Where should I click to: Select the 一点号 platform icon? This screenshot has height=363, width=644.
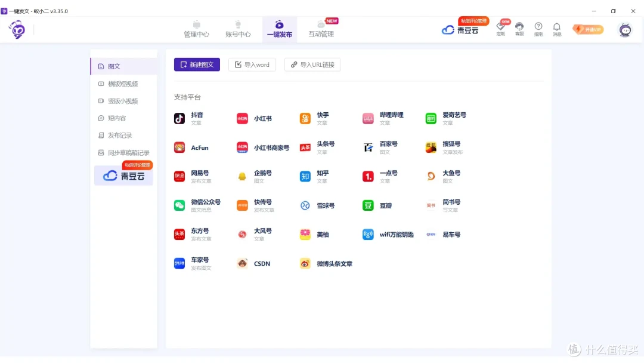(x=367, y=176)
